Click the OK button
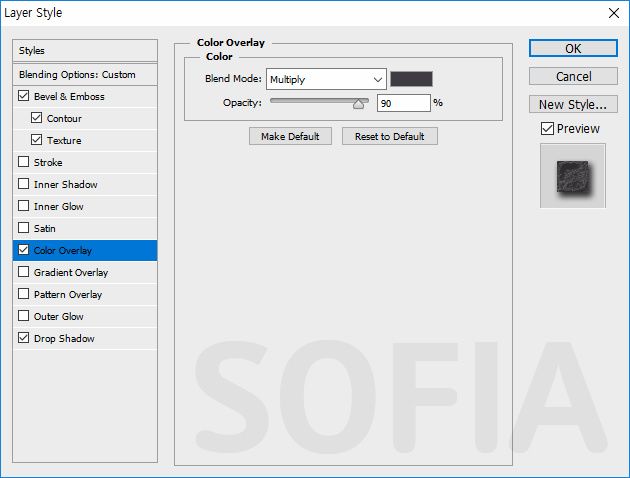630x478 pixels. [573, 48]
